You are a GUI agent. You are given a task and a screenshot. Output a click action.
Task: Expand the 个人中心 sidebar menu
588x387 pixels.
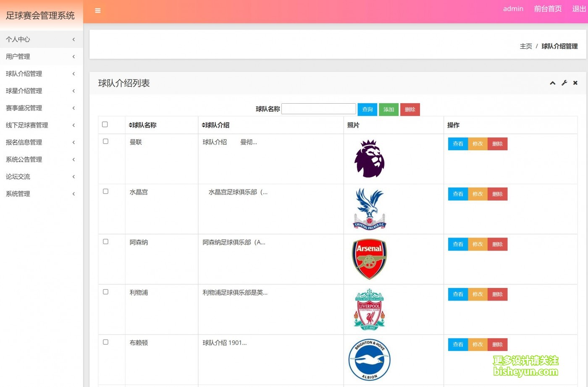point(41,39)
